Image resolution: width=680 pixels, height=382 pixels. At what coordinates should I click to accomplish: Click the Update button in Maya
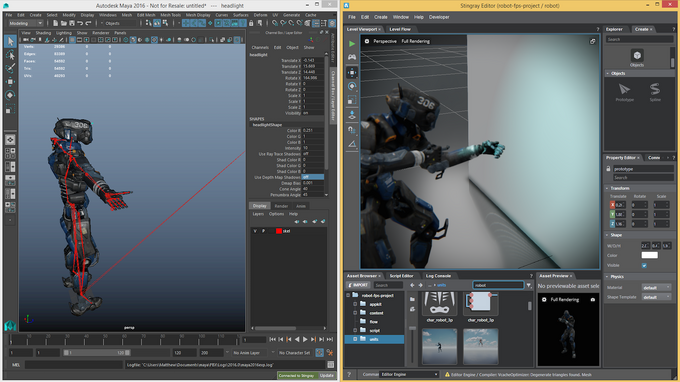(327, 375)
